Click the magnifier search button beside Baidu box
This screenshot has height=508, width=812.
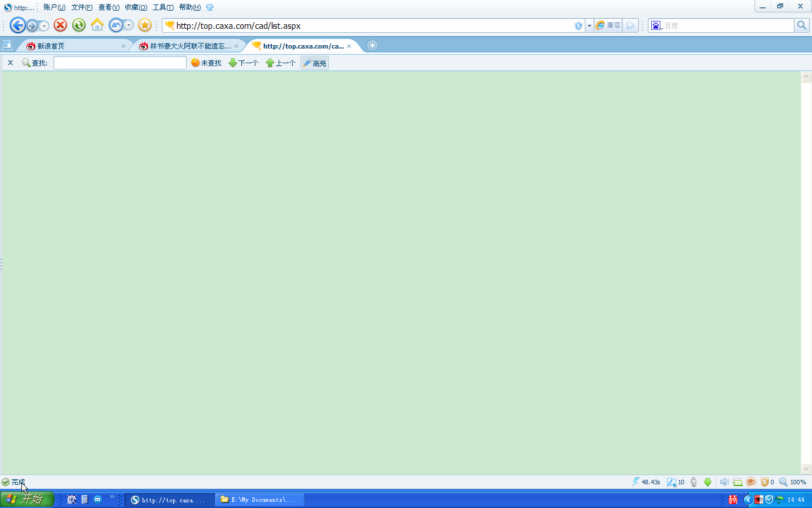click(801, 25)
